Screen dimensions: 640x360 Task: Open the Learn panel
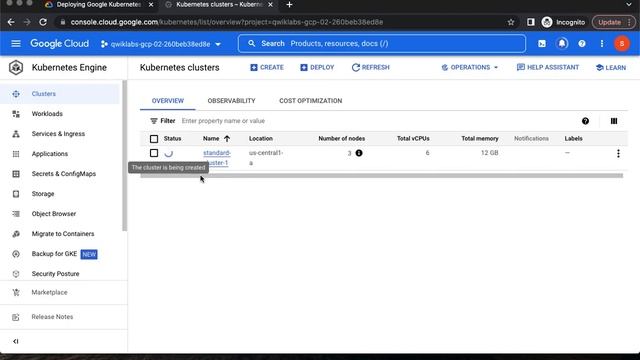611,67
